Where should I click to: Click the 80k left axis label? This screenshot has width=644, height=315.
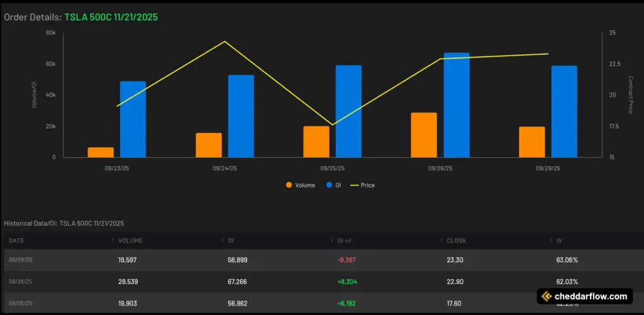(x=50, y=33)
